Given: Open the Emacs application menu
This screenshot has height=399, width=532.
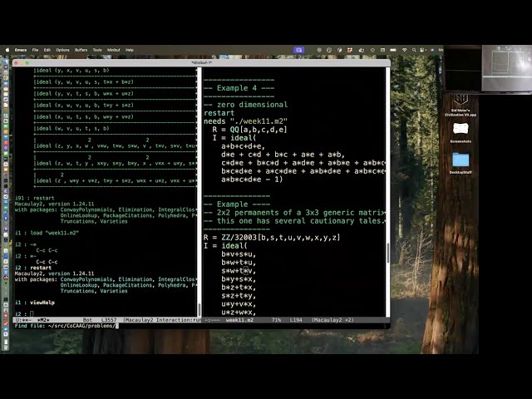Looking at the screenshot, I should pos(22,50).
